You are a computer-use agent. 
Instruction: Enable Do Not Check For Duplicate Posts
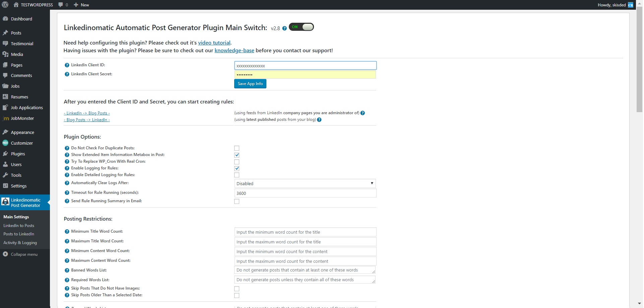(x=237, y=148)
